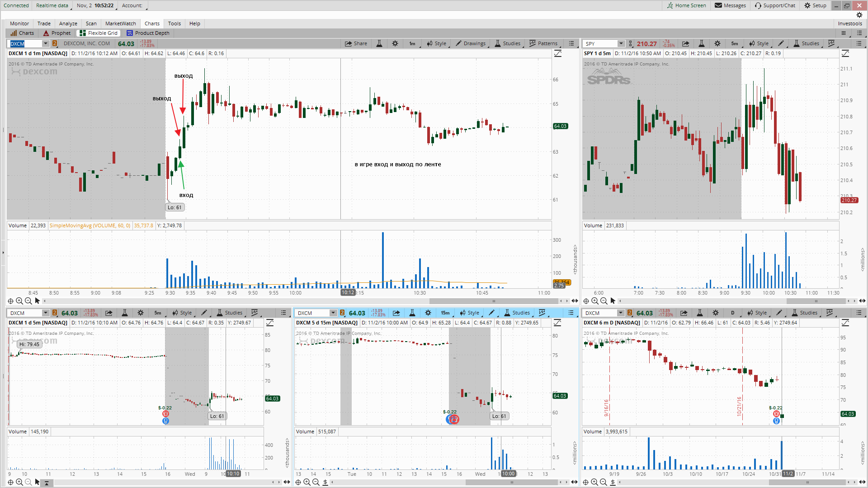Open Messages from the top bar
868x488 pixels.
click(x=731, y=5)
